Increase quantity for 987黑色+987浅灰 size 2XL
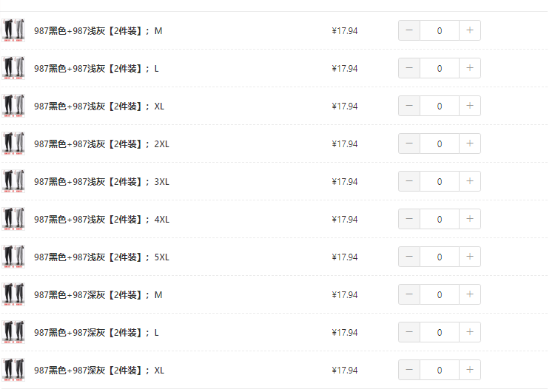 (470, 143)
